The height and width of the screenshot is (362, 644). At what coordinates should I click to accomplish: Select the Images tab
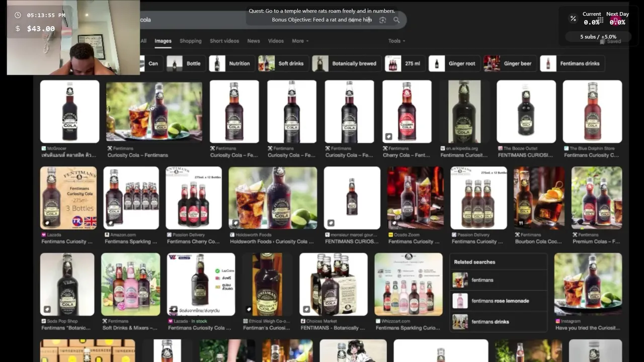[163, 41]
